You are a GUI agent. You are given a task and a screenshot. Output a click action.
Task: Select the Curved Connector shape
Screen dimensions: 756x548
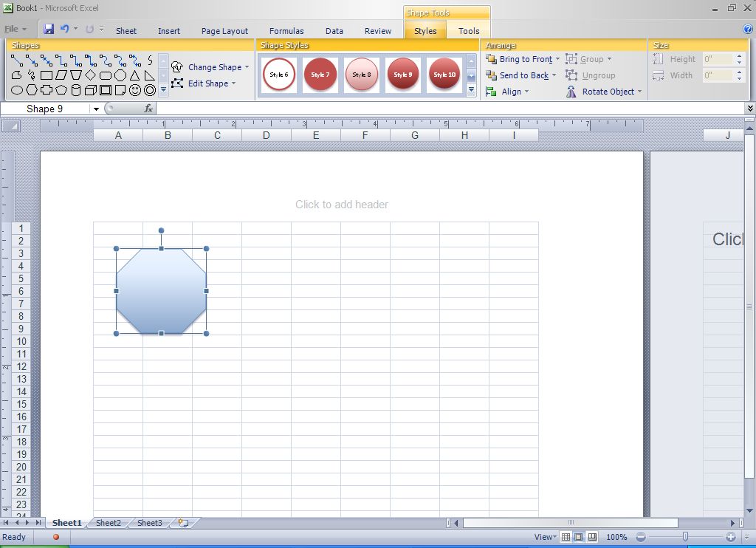pyautogui.click(x=106, y=61)
